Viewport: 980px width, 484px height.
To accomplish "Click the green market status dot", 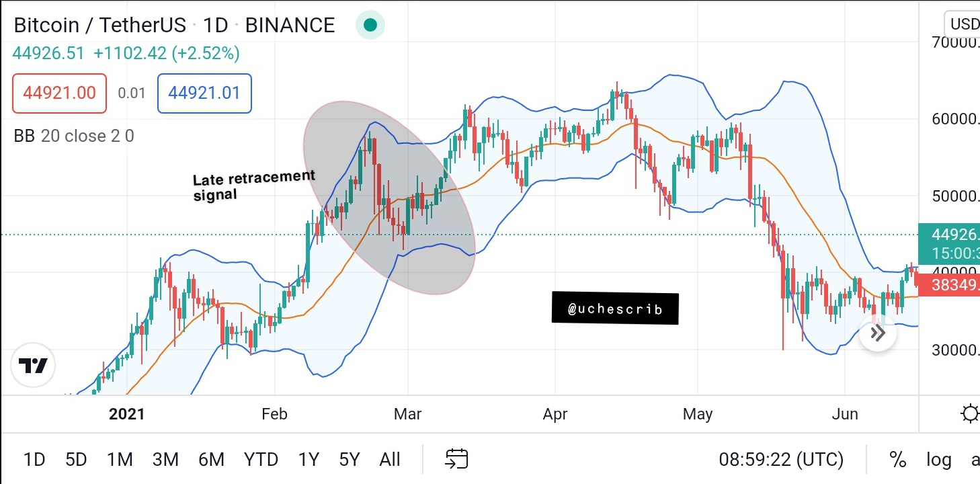I will (x=370, y=26).
